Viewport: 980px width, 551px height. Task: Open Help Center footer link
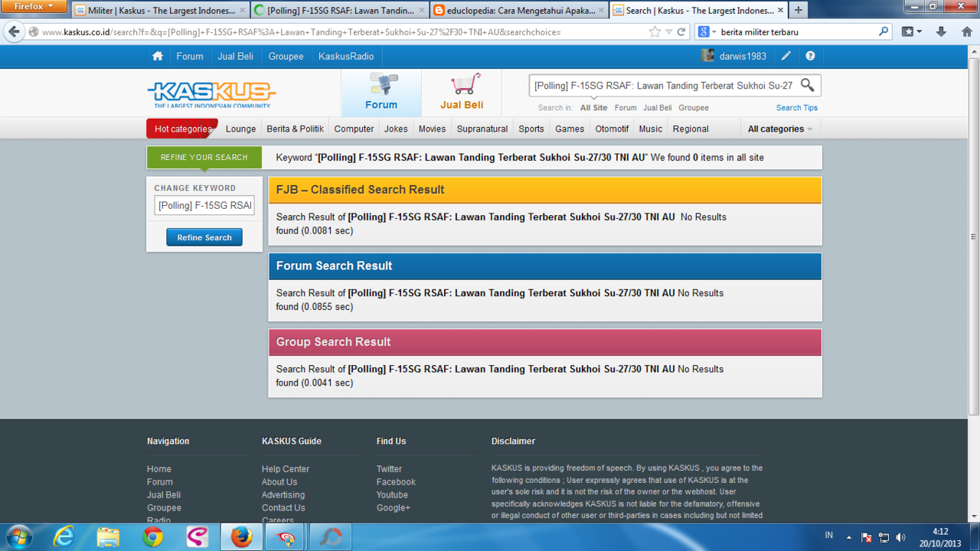(x=286, y=469)
